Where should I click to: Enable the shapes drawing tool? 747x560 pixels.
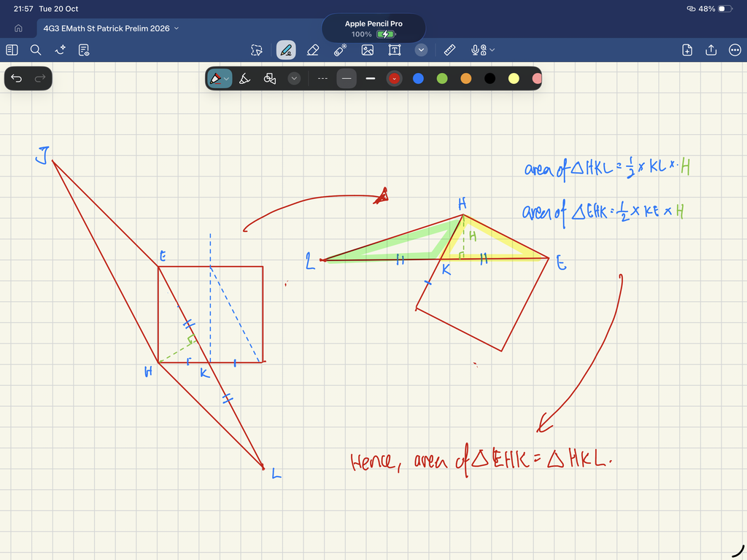pos(270,79)
